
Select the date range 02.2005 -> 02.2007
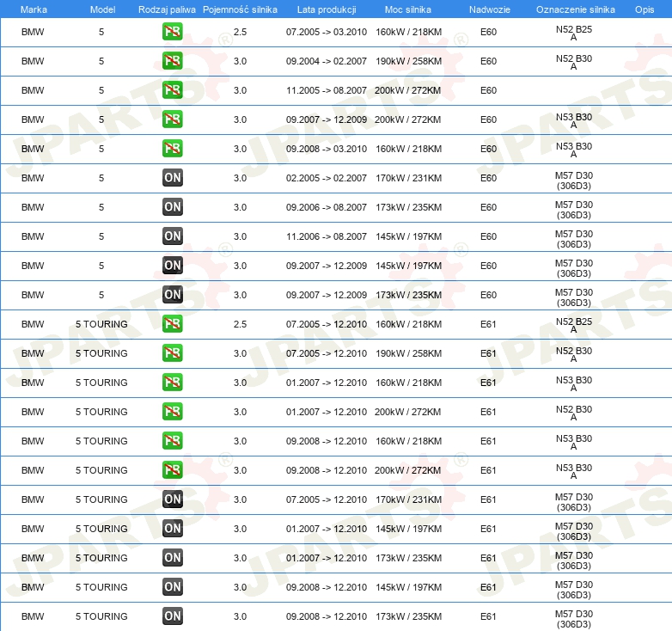click(327, 178)
